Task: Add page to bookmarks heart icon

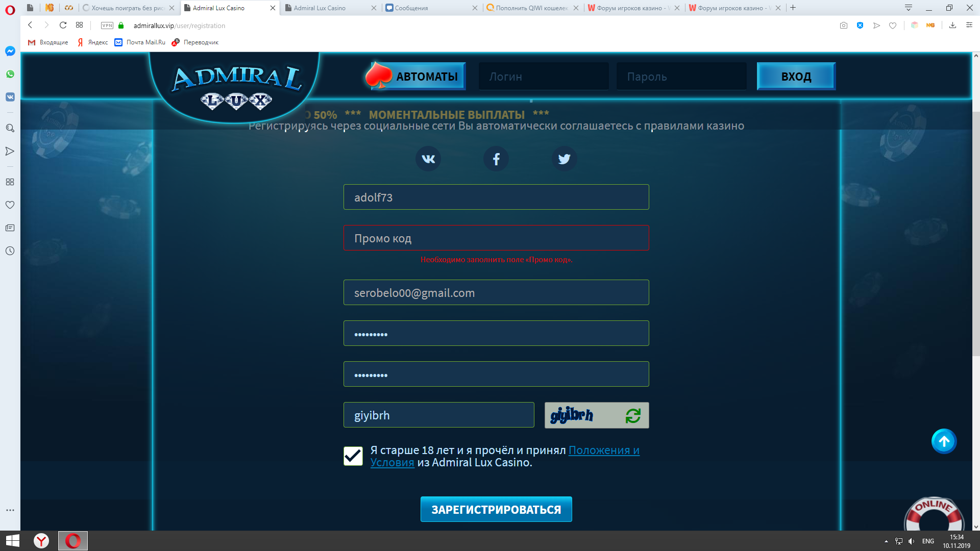Action: (x=893, y=26)
